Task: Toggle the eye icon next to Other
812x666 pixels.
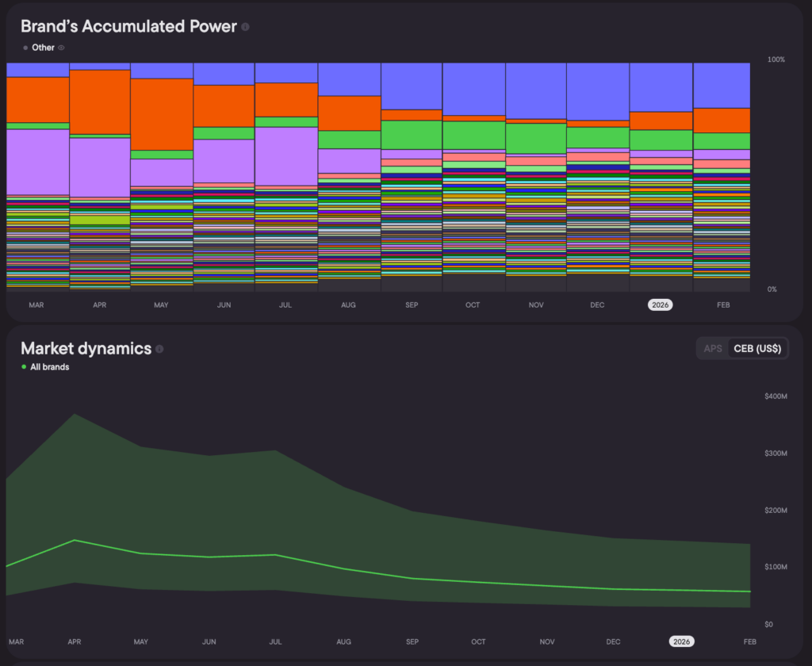Action: [x=61, y=48]
